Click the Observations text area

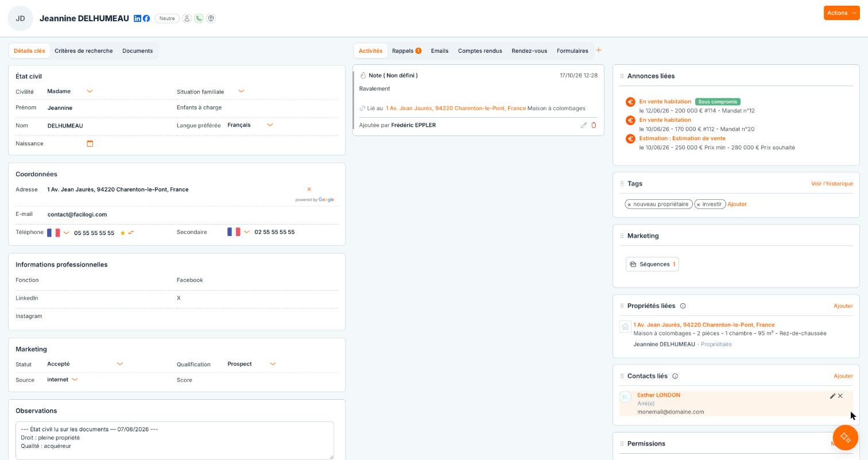pos(175,440)
